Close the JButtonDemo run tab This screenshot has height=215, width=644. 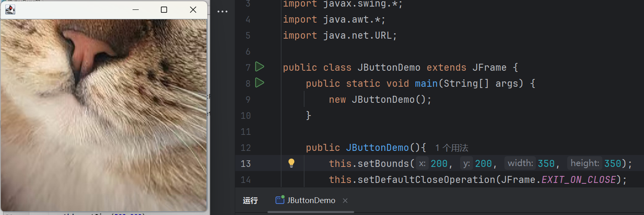[345, 201]
